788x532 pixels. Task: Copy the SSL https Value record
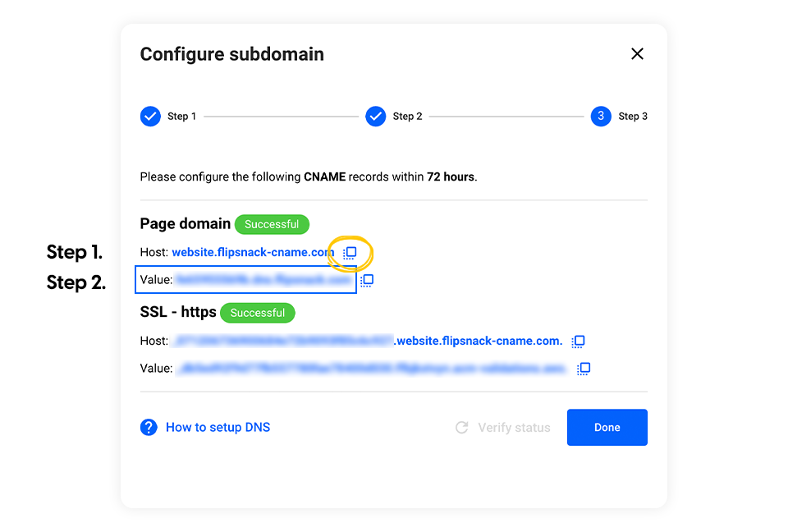pos(584,369)
